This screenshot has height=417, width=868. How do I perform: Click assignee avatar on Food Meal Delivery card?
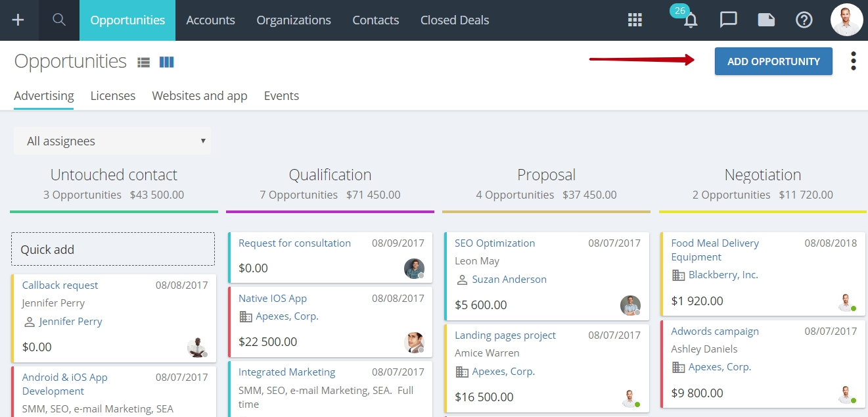846,301
